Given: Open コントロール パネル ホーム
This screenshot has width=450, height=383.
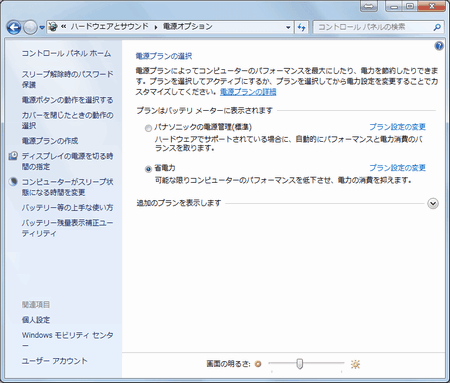Looking at the screenshot, I should pos(66,53).
